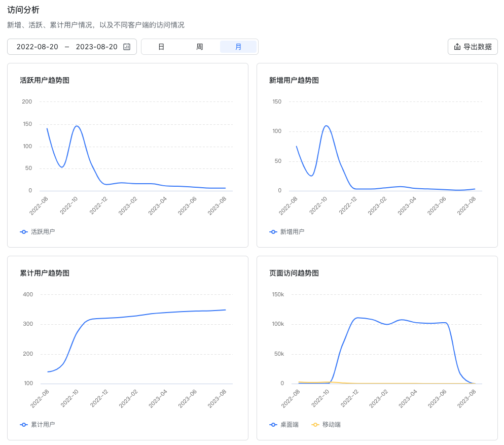
Task: Click the 桌面端 line peak near 2022-12
Action: (357, 318)
